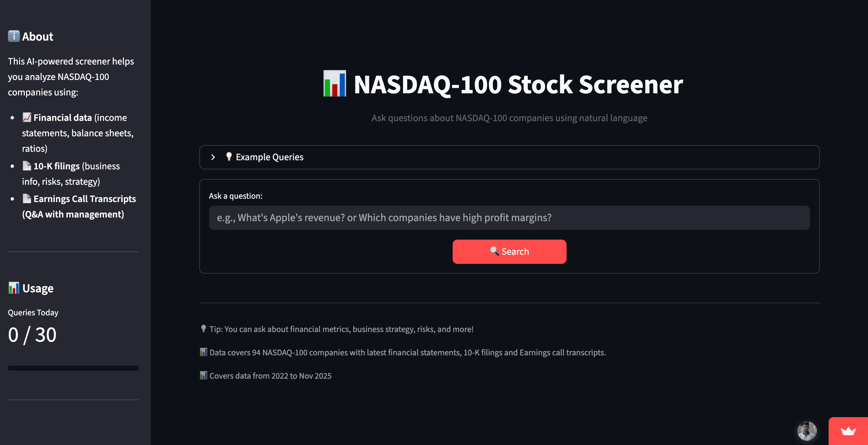Click the bar chart icon next to Usage
868x445 pixels.
13,288
